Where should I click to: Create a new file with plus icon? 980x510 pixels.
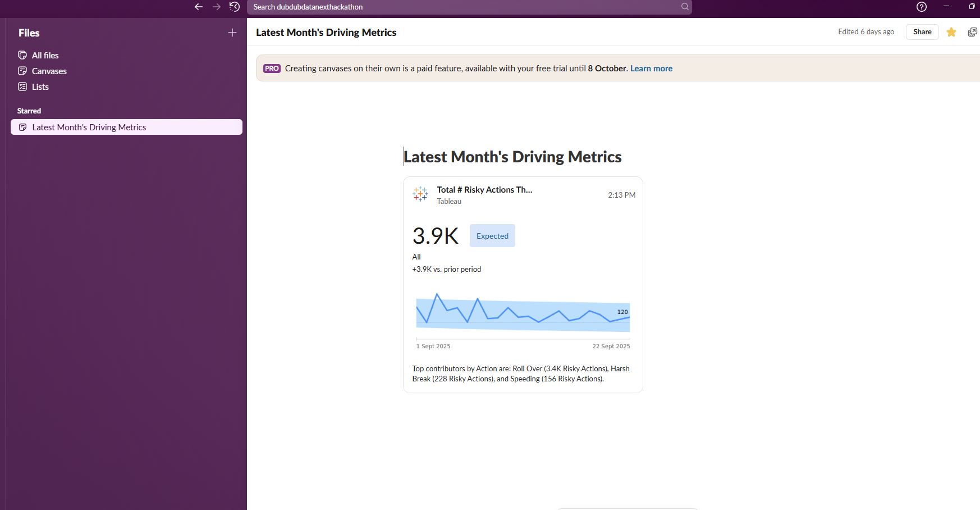(232, 33)
